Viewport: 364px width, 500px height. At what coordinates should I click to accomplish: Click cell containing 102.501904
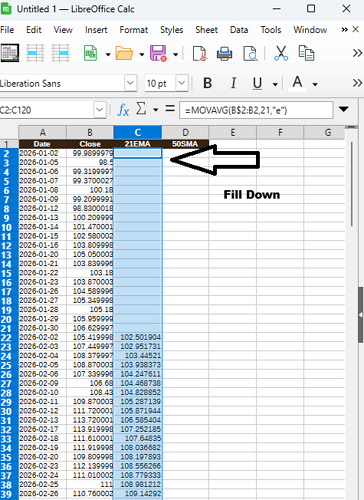click(138, 337)
